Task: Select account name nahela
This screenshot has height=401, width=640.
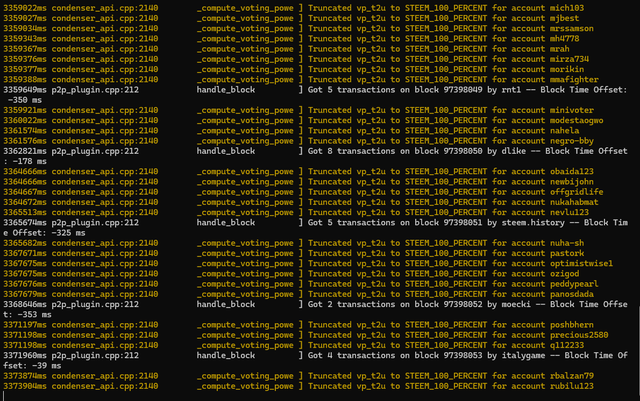Action: (x=564, y=130)
